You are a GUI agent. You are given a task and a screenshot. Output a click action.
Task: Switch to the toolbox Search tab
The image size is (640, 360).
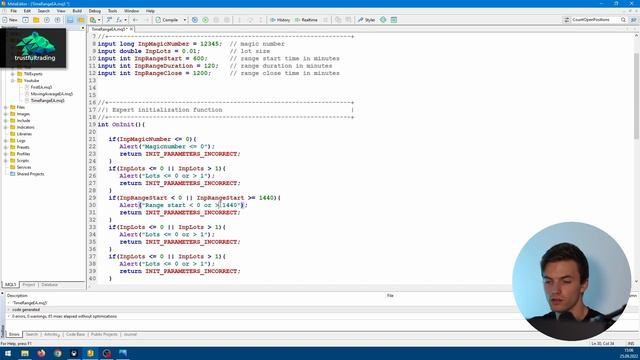[x=32, y=334]
